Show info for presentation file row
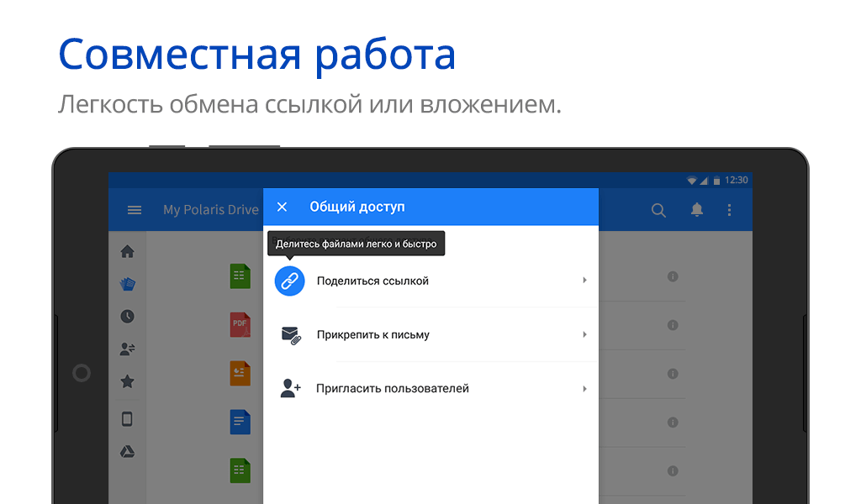This screenshot has height=504, width=861. pyautogui.click(x=673, y=374)
